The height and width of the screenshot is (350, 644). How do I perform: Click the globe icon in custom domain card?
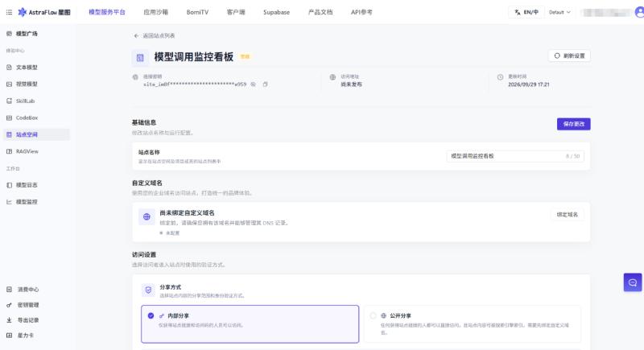click(x=147, y=216)
